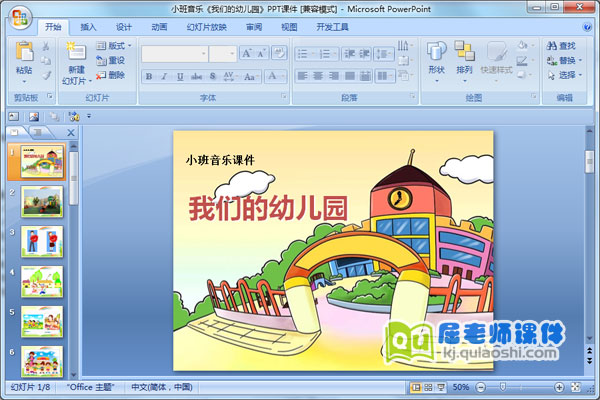Open Shape Outline options
The width and height of the screenshot is (600, 400).
tap(525, 60)
